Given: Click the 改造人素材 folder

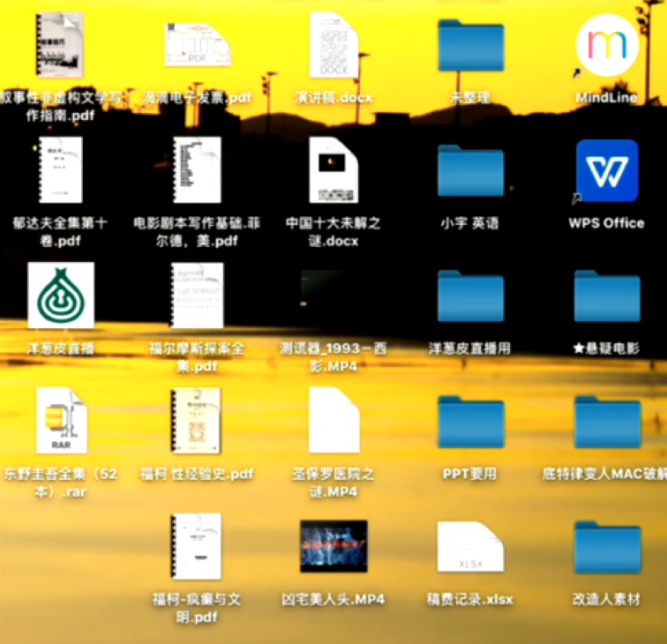Looking at the screenshot, I should (606, 549).
